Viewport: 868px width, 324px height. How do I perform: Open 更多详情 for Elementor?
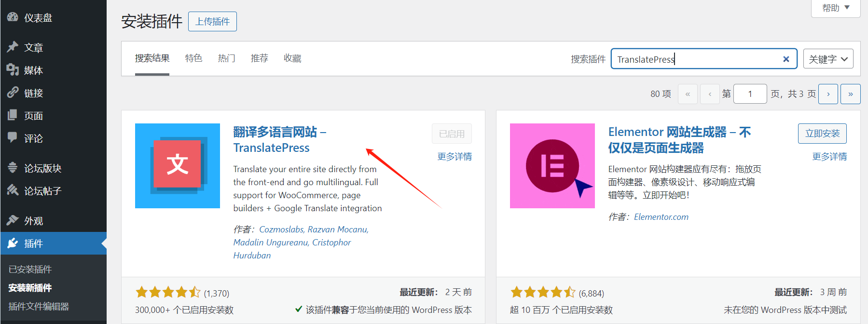tap(829, 157)
